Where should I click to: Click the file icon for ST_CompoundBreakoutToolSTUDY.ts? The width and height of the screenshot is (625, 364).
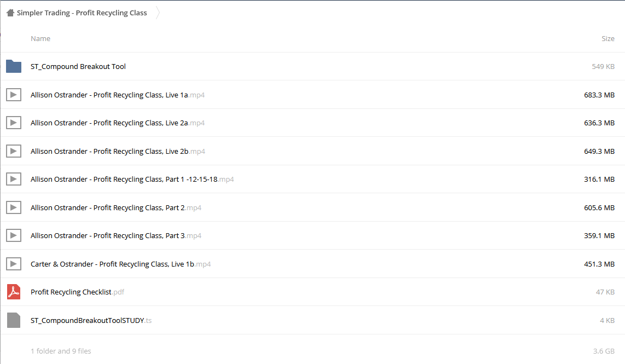tap(14, 320)
